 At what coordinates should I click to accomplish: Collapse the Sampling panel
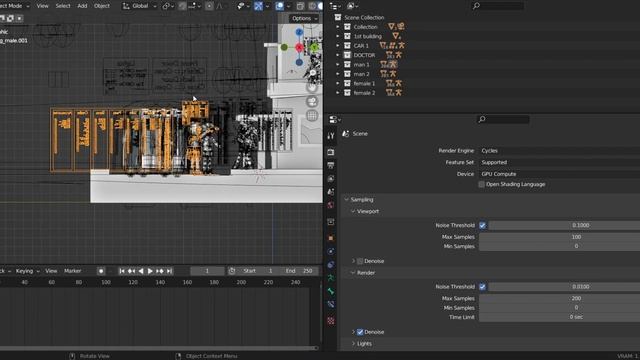[347, 200]
